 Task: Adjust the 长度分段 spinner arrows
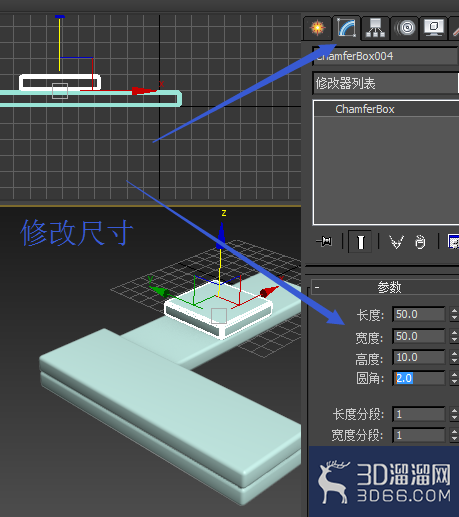coord(454,414)
